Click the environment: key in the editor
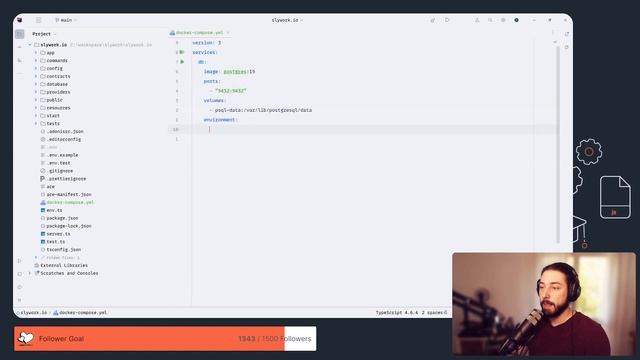The image size is (640, 360). [x=220, y=120]
